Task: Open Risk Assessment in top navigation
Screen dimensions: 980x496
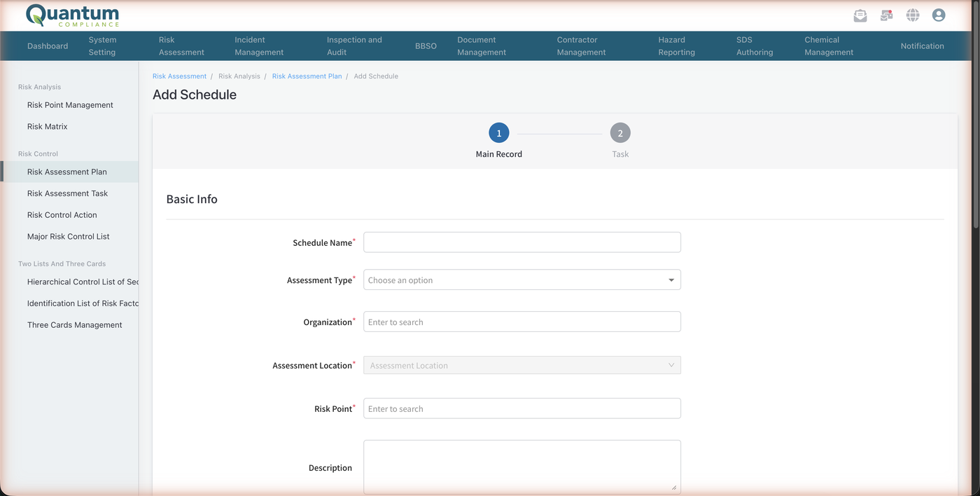Action: [181, 46]
